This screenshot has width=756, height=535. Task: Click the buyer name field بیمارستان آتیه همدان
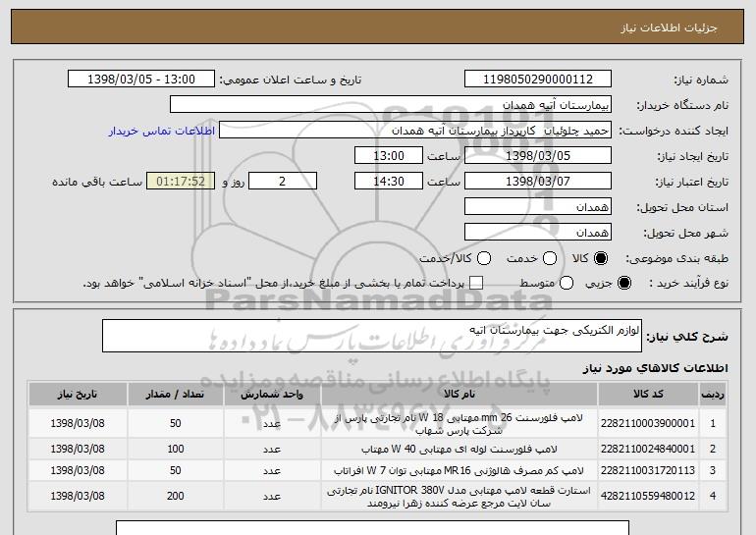(x=391, y=105)
